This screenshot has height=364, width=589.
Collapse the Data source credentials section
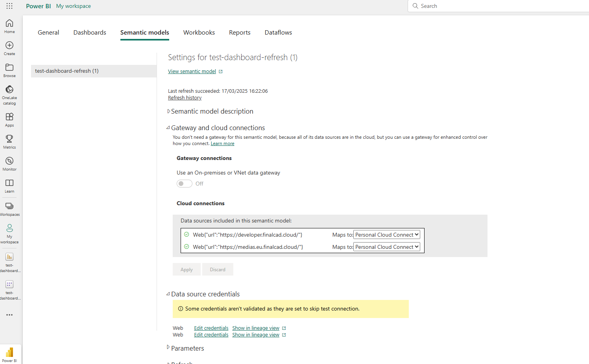168,294
